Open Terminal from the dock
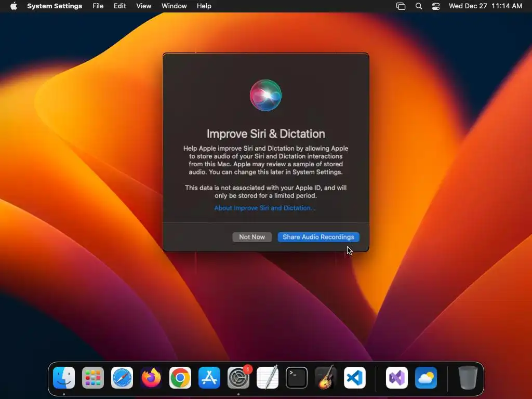The width and height of the screenshot is (532, 399). tap(297, 378)
